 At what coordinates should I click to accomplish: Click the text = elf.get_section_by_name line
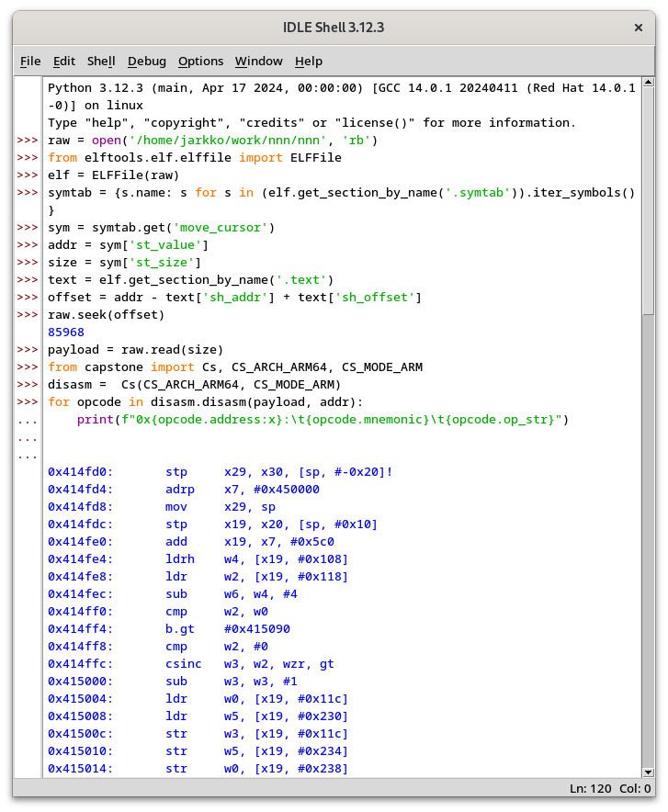190,279
